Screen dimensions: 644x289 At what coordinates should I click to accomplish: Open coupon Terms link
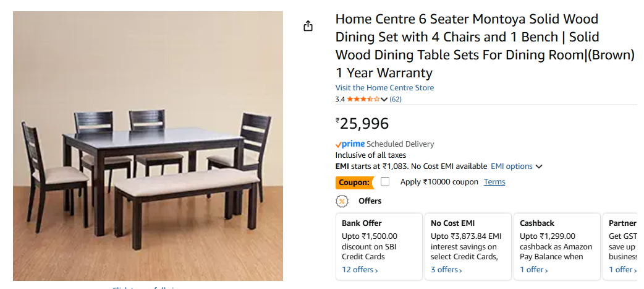click(x=494, y=182)
